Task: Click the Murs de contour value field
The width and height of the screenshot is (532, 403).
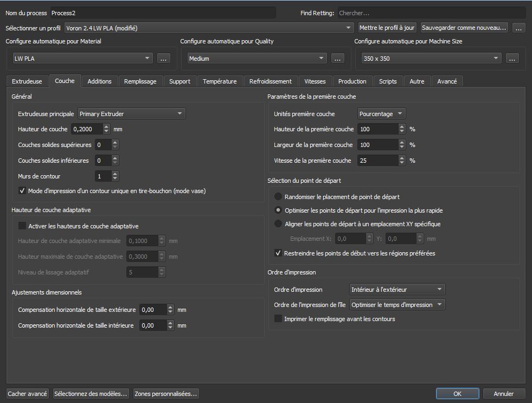Action: coord(103,176)
